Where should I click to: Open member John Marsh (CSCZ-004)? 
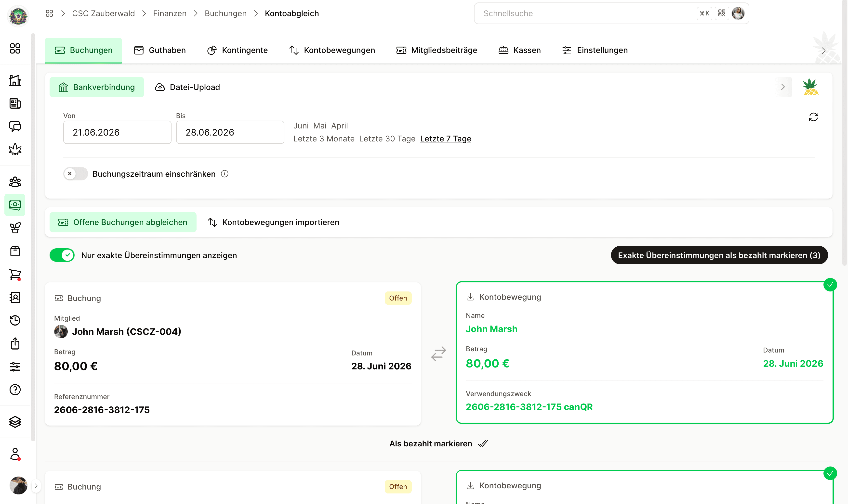(118, 331)
